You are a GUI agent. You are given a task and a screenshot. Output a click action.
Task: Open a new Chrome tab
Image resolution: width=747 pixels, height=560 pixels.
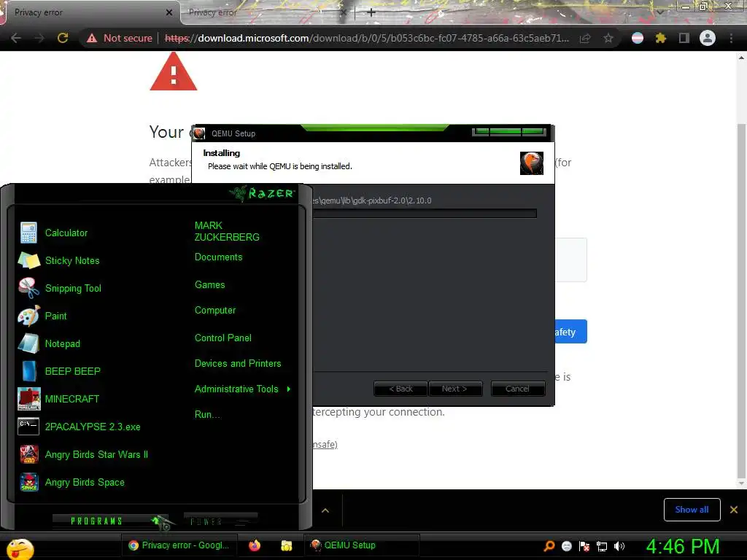371,12
